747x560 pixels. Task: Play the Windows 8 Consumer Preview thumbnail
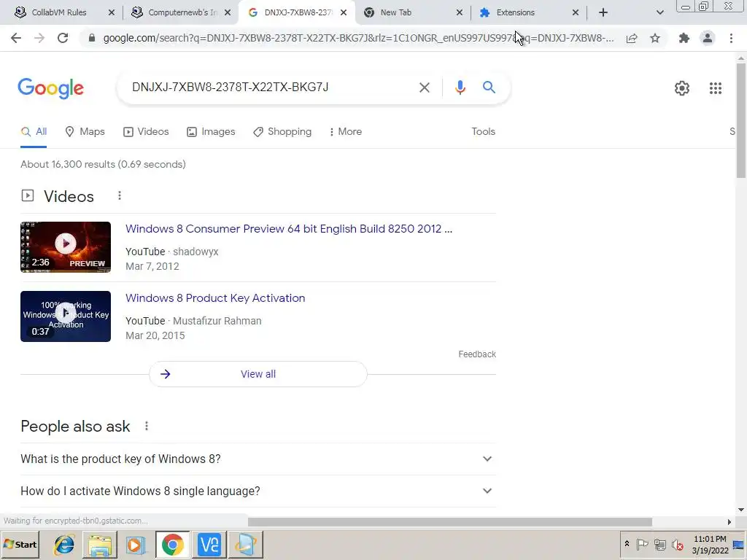(x=66, y=246)
